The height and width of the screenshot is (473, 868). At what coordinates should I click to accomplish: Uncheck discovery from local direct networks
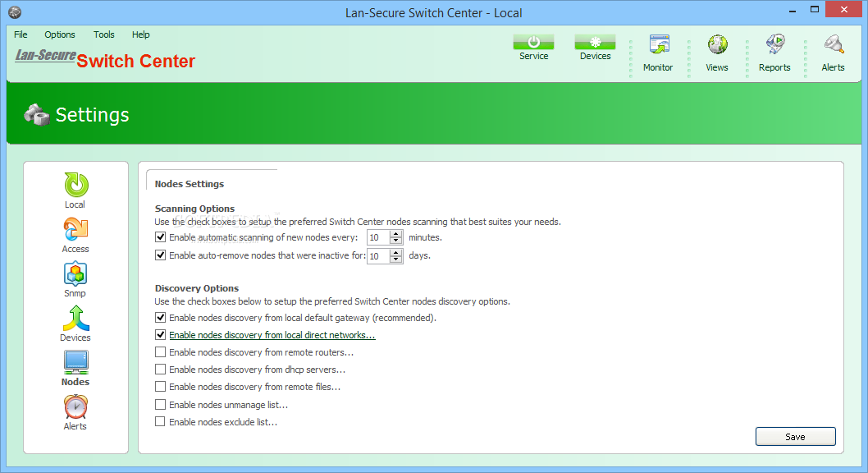[161, 334]
